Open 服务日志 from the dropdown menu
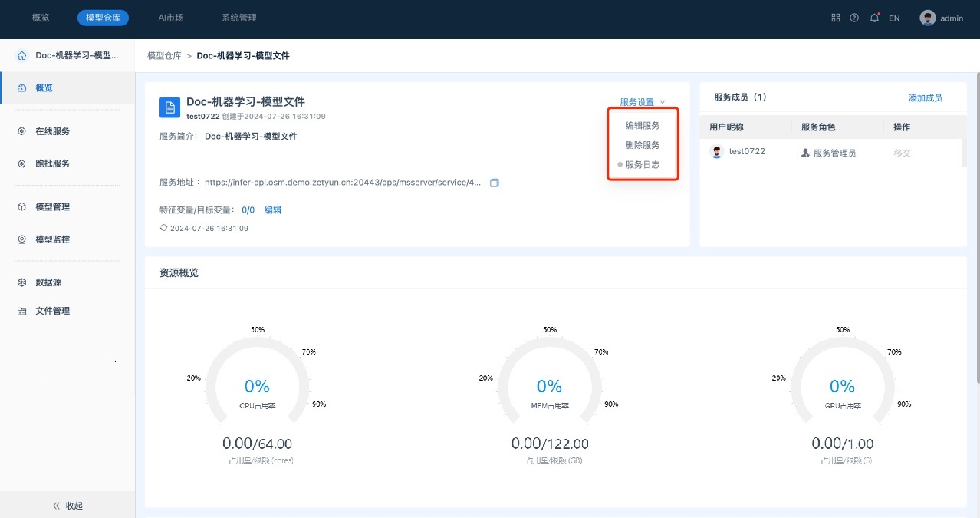The image size is (980, 518). point(643,164)
